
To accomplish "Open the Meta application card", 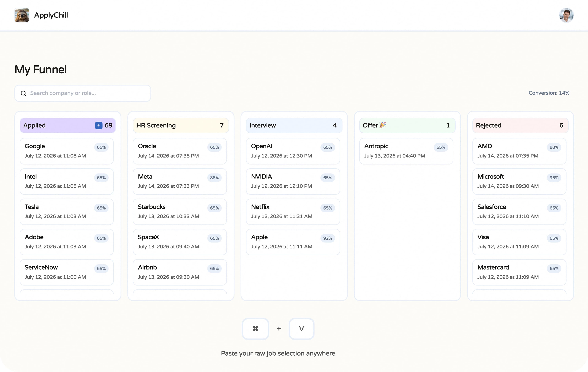I will pos(180,181).
